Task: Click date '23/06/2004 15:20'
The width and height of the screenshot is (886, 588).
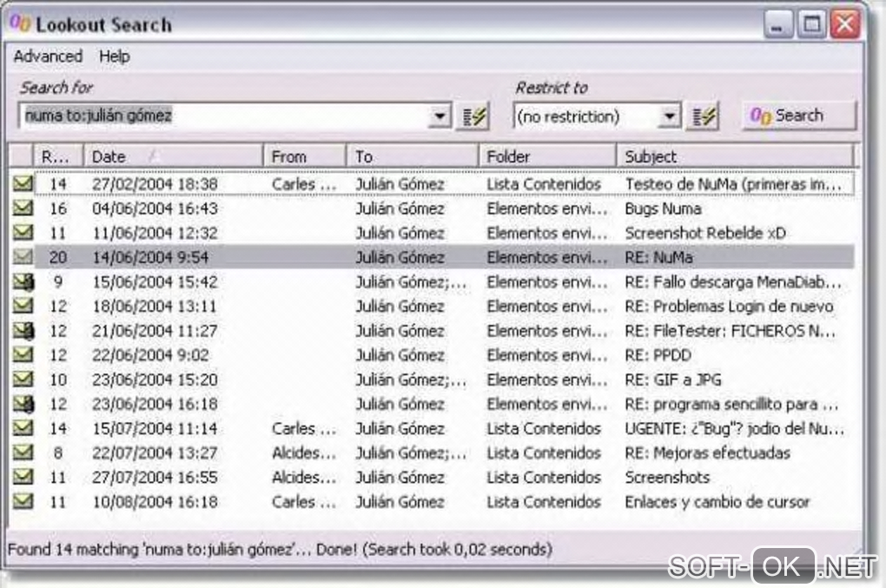Action: (155, 380)
